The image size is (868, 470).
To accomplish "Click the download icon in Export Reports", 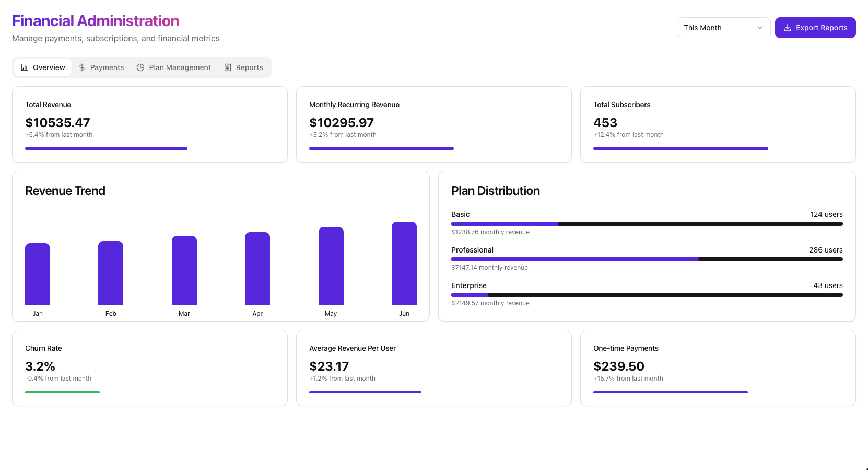I will (x=788, y=28).
